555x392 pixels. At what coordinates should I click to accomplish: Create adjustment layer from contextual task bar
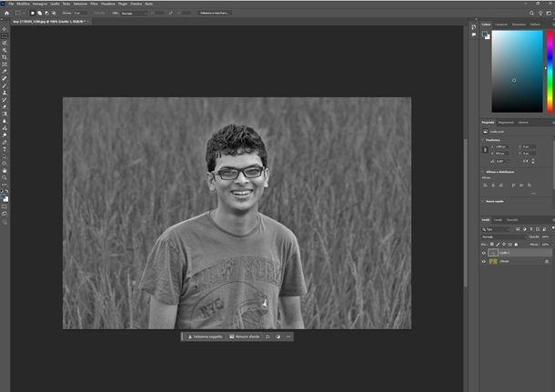pyautogui.click(x=277, y=337)
